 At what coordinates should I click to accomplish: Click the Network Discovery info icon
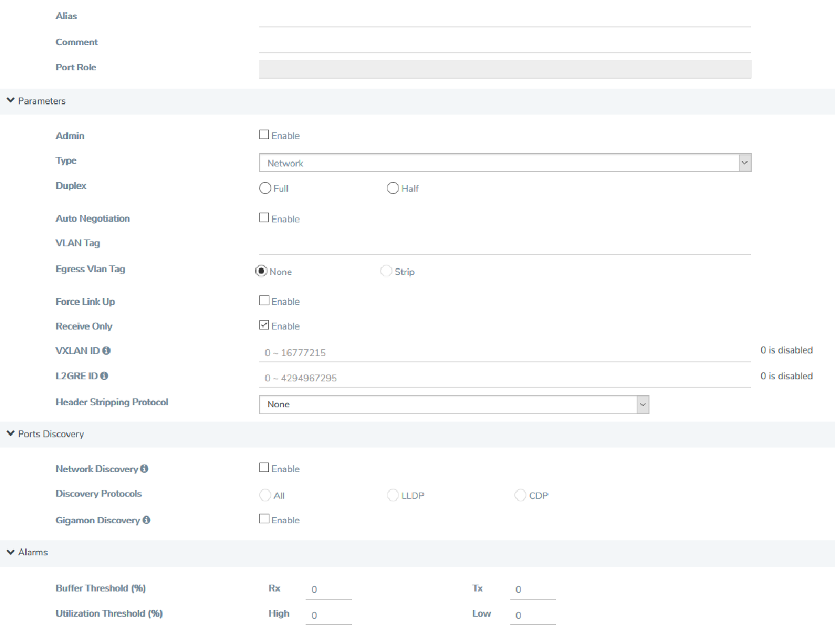(145, 469)
